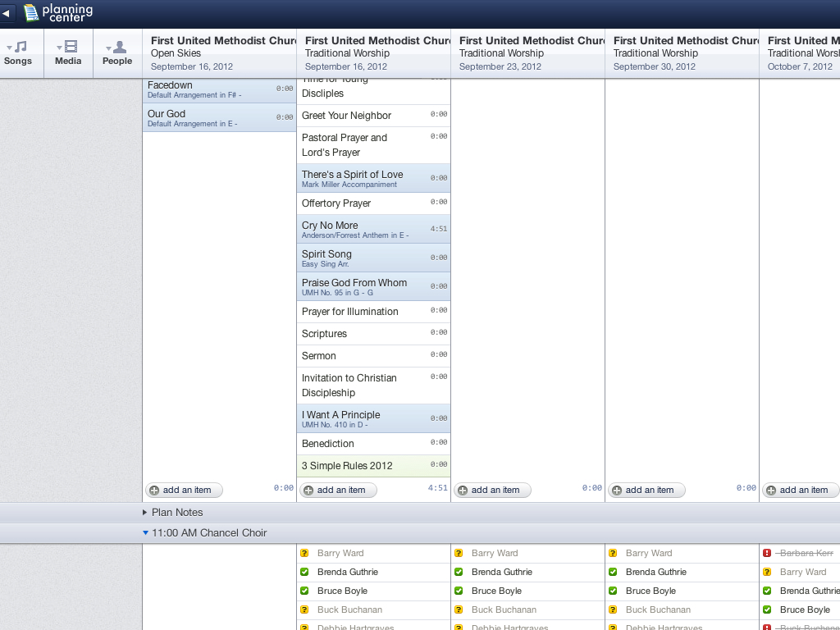Toggle Brenda Guthrie's green check, September 23
This screenshot has width=840, height=630.
pyautogui.click(x=459, y=572)
